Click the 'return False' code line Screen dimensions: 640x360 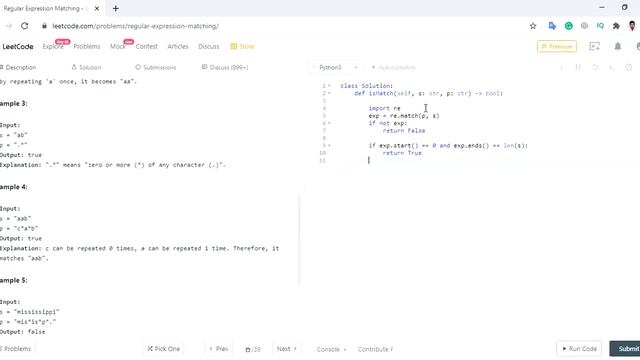pyautogui.click(x=404, y=131)
